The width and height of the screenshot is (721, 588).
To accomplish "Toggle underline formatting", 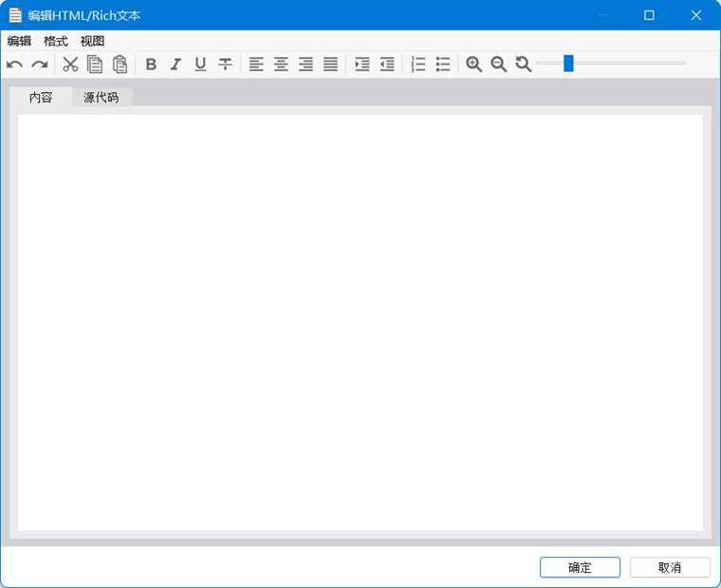I will [x=200, y=64].
